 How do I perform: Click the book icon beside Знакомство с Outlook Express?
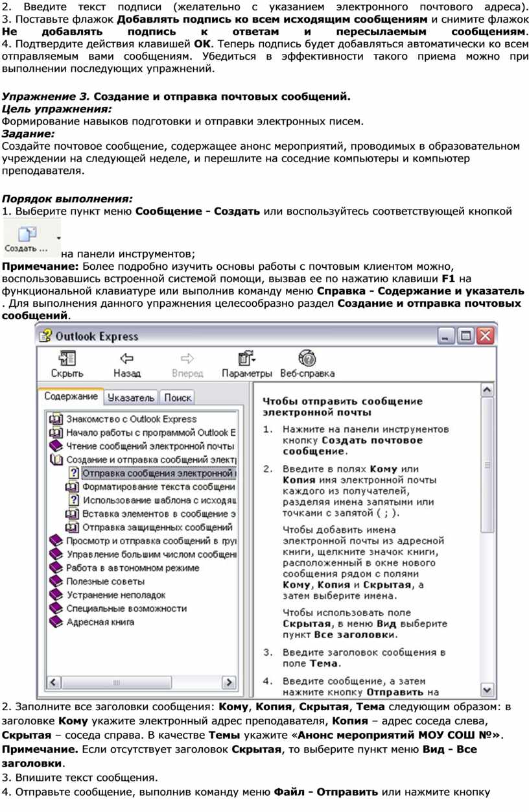[x=56, y=419]
